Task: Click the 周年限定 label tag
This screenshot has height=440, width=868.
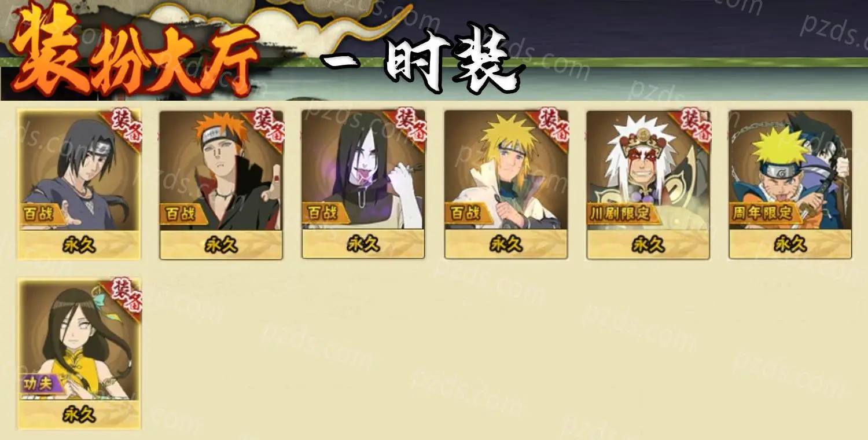Action: [x=762, y=212]
